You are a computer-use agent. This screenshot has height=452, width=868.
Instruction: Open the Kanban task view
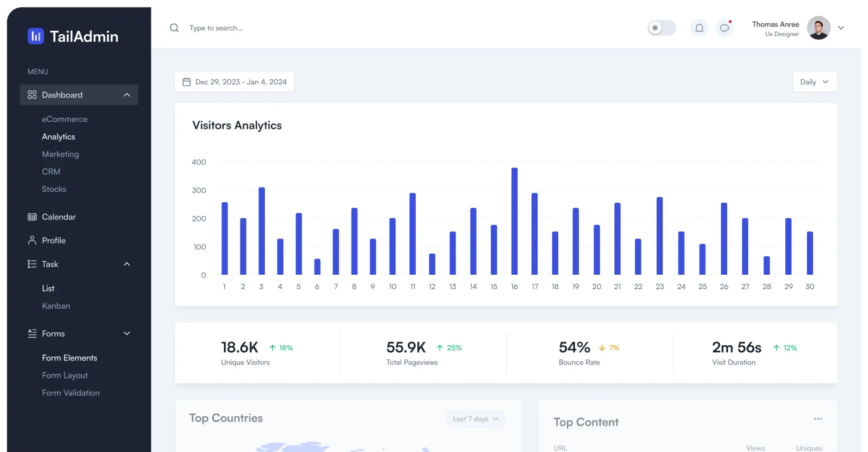point(56,306)
